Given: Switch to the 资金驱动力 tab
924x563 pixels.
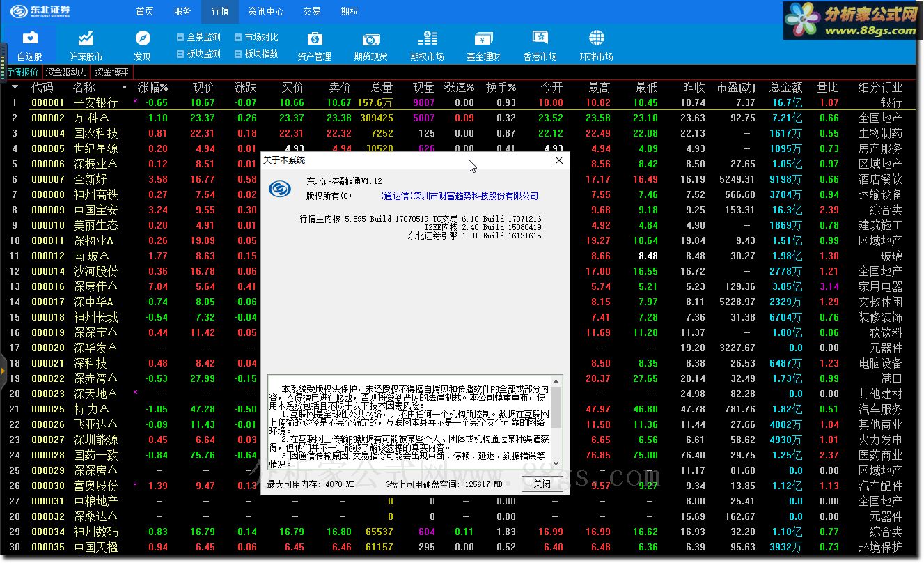Looking at the screenshot, I should pyautogui.click(x=66, y=72).
